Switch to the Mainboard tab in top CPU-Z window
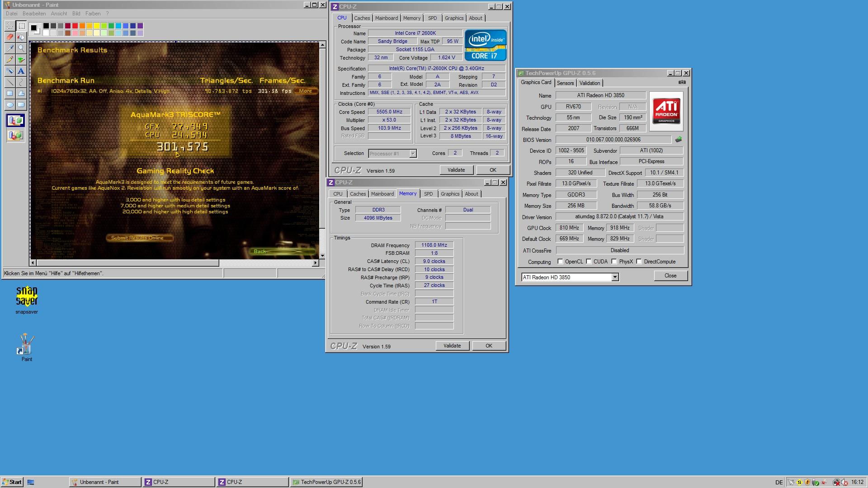This screenshot has width=868, height=488. point(387,18)
